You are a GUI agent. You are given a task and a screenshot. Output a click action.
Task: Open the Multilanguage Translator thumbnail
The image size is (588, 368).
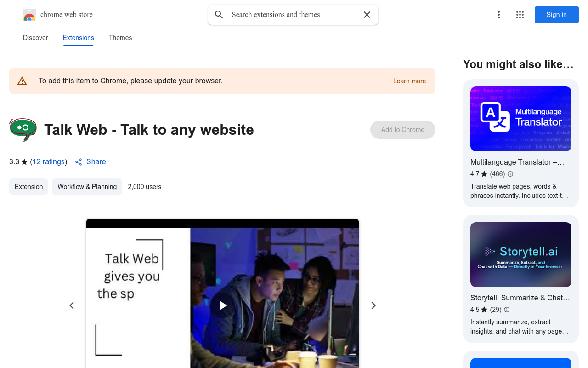click(521, 119)
